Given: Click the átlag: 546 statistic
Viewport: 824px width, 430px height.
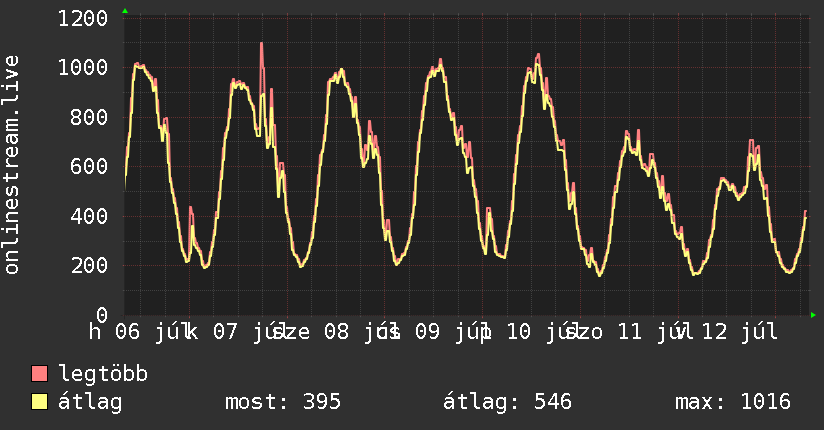Looking at the screenshot, I should click(507, 402).
